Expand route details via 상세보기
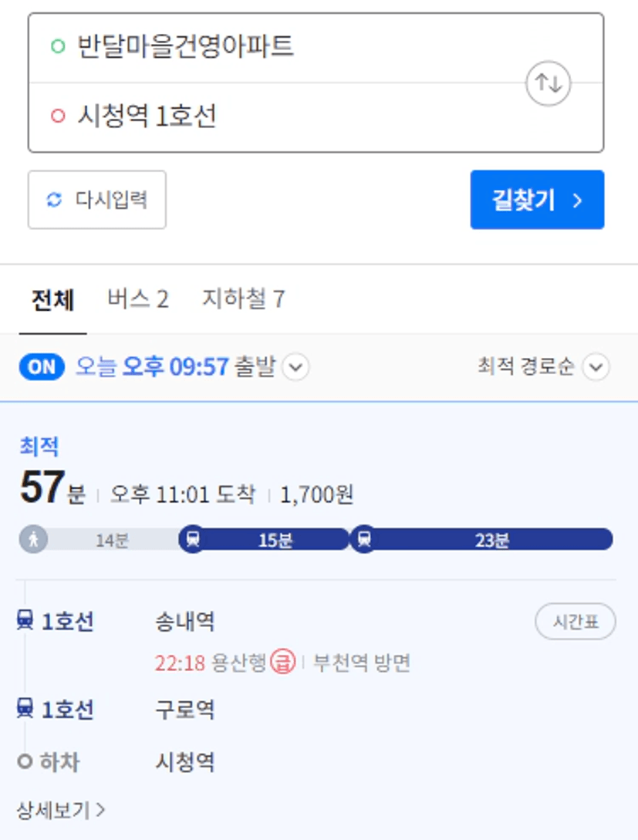 tap(60, 811)
